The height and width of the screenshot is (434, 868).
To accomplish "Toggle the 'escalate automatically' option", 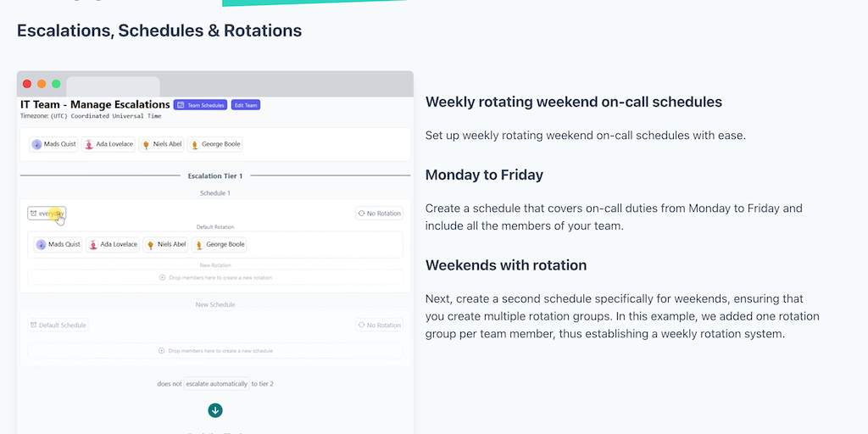I will [x=217, y=384].
